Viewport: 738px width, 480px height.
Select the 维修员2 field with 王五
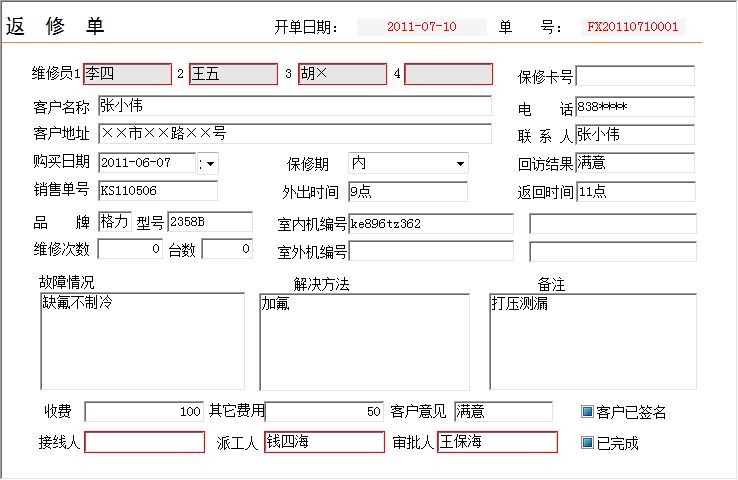pos(233,74)
